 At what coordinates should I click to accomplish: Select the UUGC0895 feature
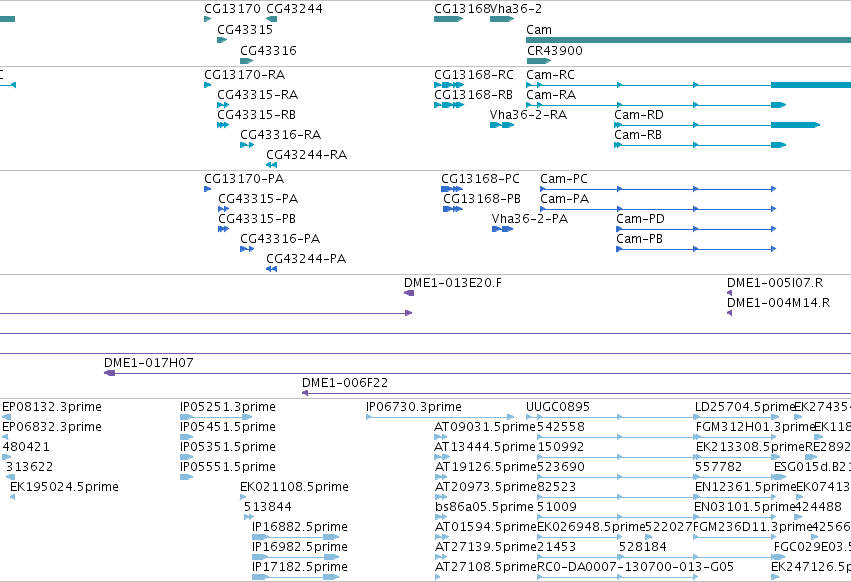coord(557,407)
